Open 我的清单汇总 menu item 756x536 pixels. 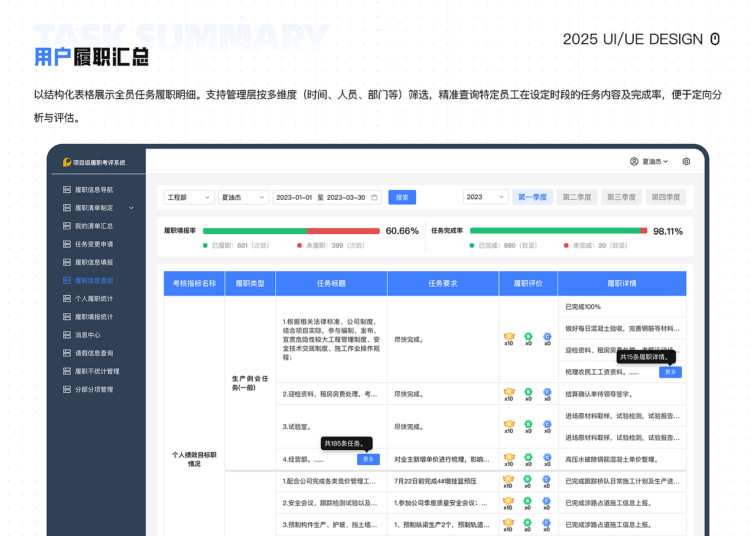[x=94, y=226]
